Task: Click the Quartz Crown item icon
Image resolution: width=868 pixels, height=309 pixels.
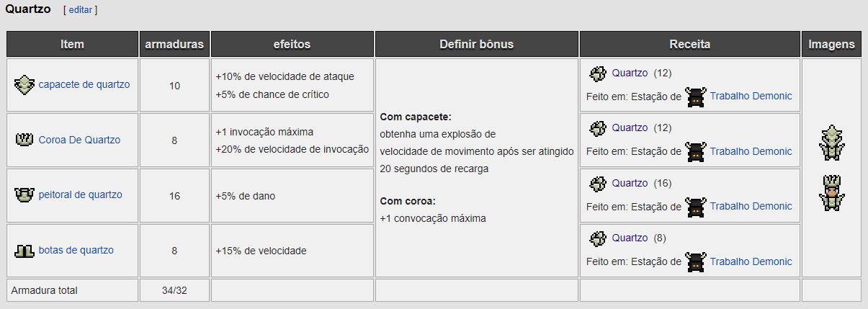Action: [x=24, y=140]
